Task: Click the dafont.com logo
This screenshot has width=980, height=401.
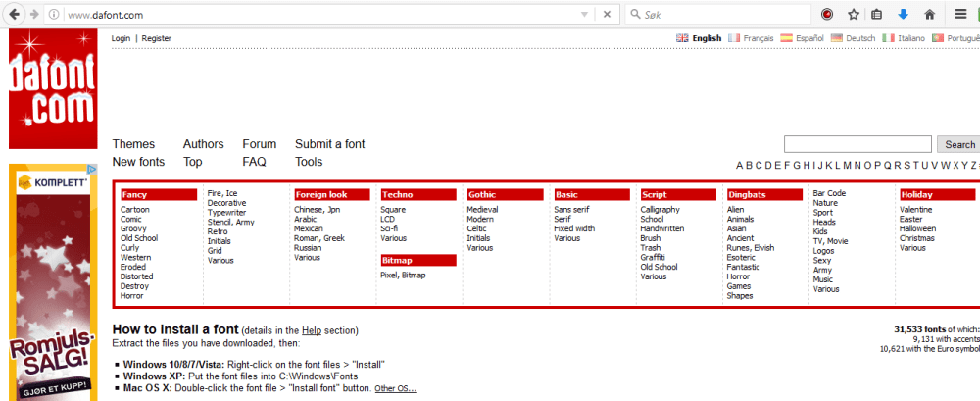Action: click(53, 89)
